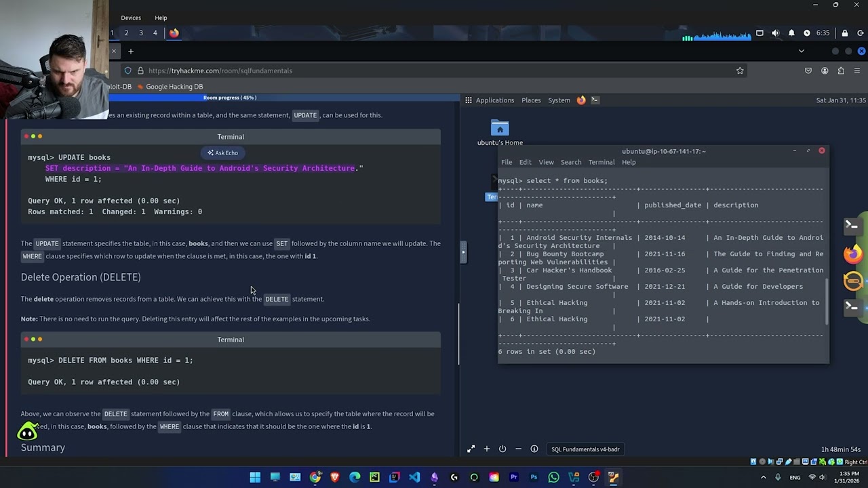Open Google Hacking DB bookmark
868x488 pixels.
[170, 87]
